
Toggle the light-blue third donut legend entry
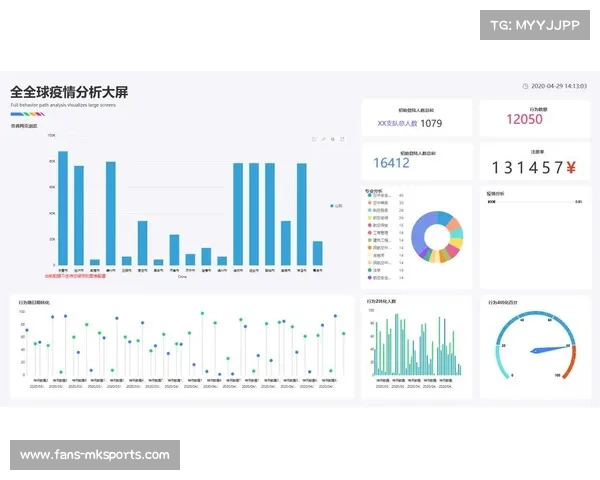(x=370, y=210)
